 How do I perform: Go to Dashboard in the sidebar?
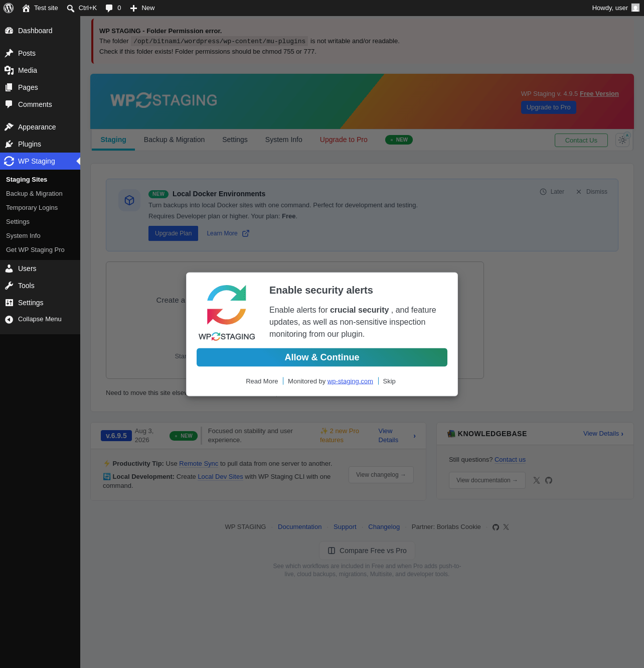pos(40,31)
